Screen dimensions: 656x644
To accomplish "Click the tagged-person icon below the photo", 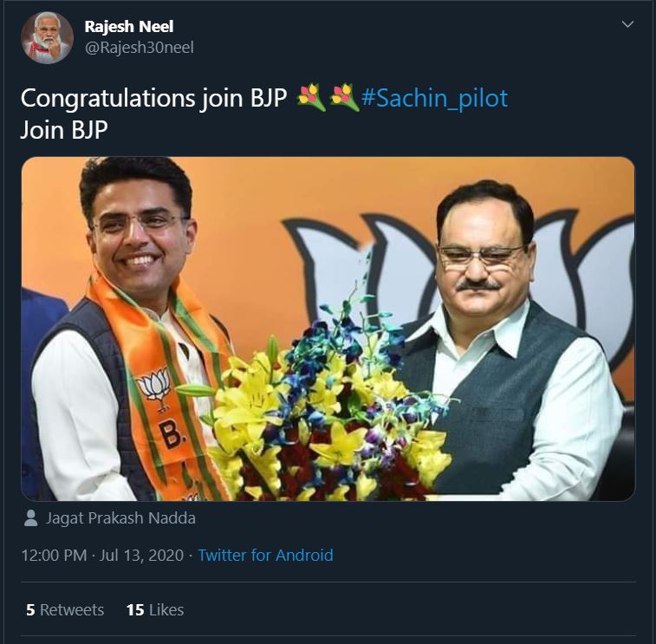I will tap(31, 518).
